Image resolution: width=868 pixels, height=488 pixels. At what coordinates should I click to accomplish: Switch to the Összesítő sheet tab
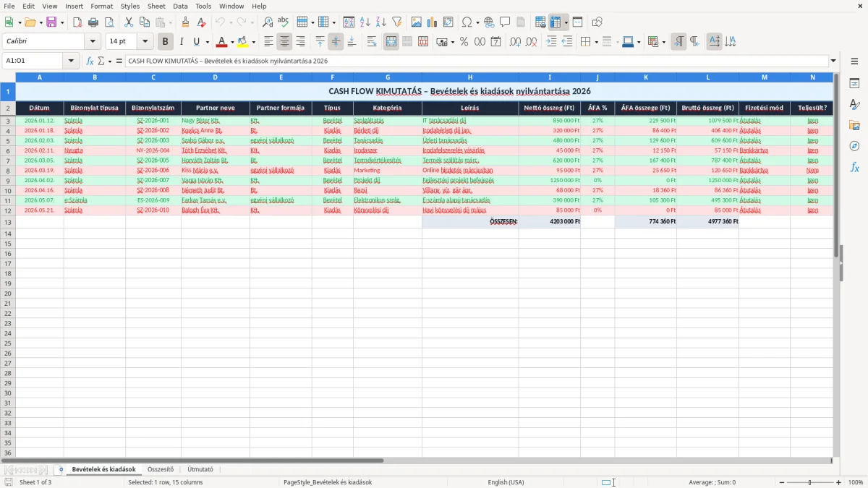click(161, 469)
